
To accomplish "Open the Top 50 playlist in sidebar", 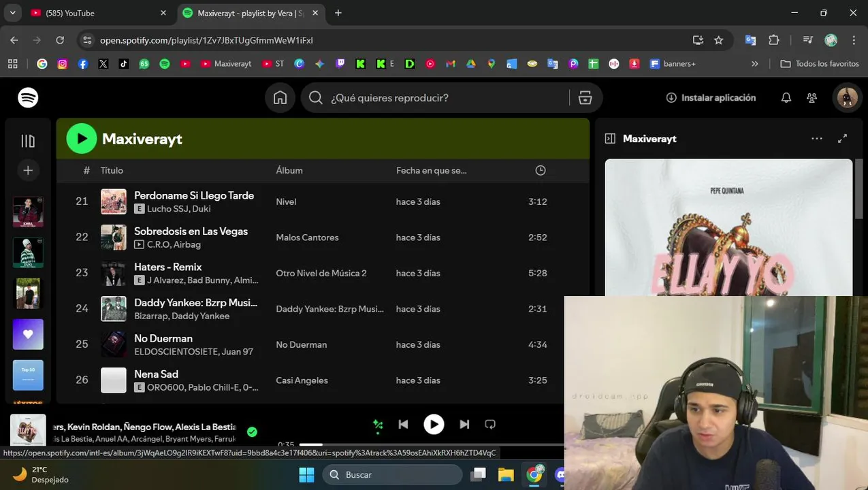I will (28, 375).
